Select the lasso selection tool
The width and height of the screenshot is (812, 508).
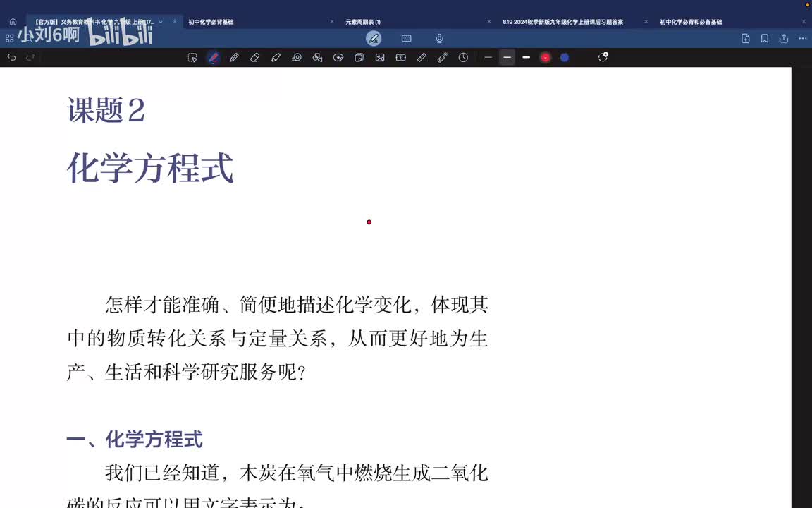[x=192, y=58]
